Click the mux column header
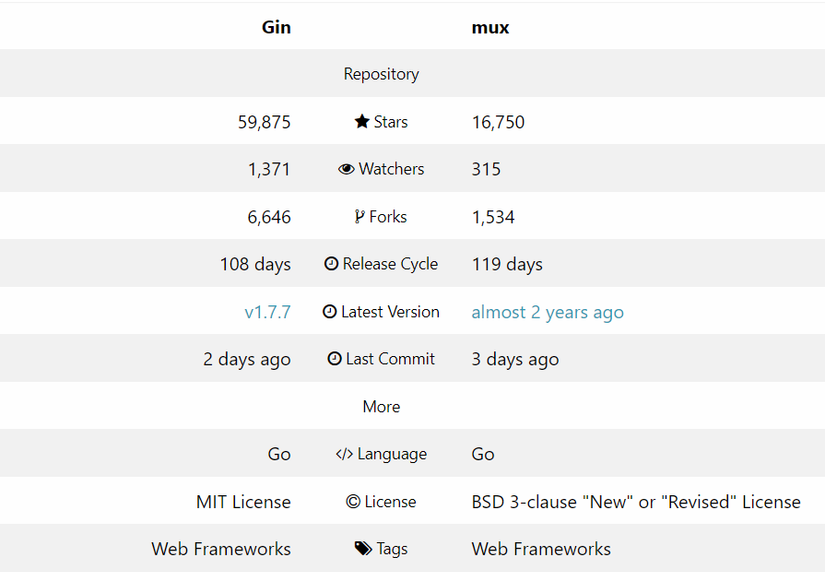Image resolution: width=825 pixels, height=572 pixels. click(x=490, y=27)
